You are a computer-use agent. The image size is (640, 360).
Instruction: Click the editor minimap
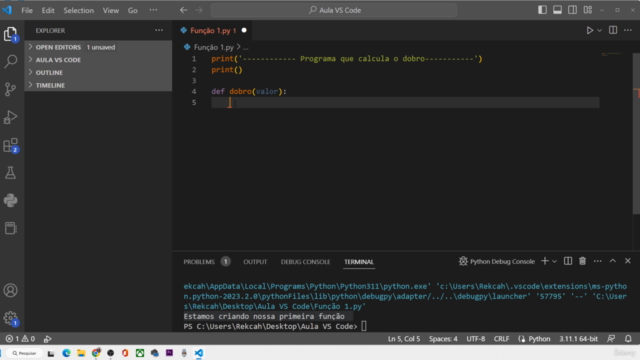(x=612, y=54)
